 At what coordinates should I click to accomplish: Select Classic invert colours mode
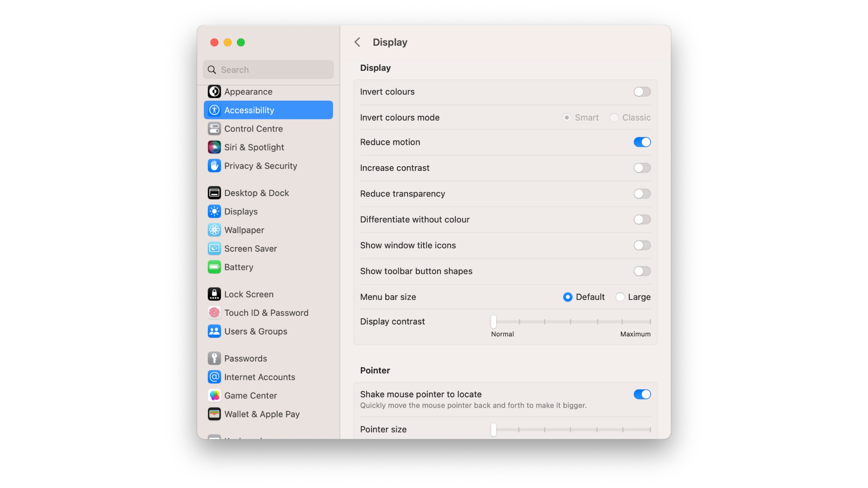(x=615, y=117)
